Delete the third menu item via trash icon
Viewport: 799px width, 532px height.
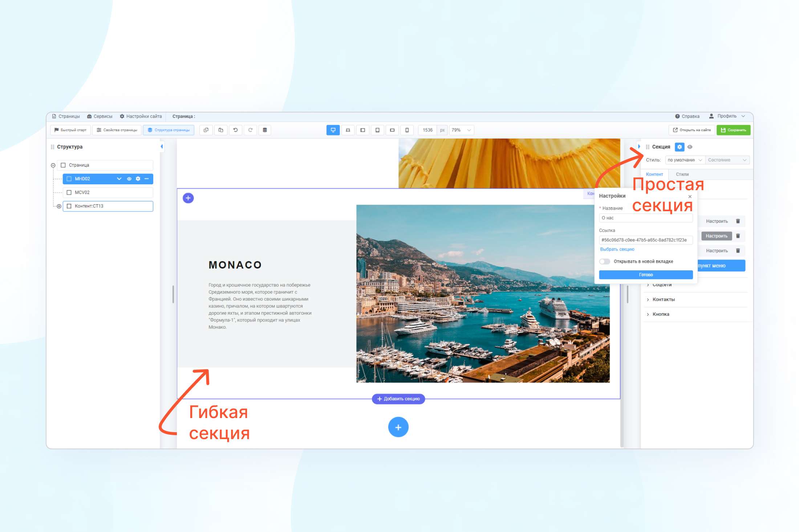pos(738,251)
